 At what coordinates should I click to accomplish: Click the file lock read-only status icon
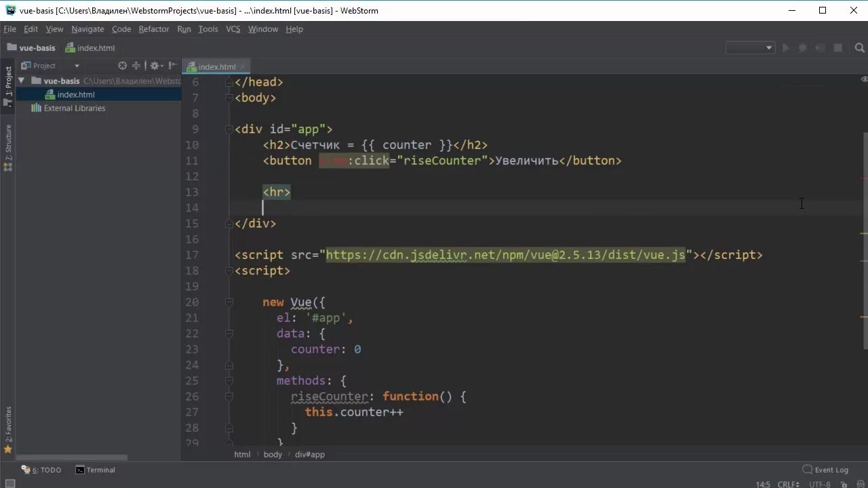pyautogui.click(x=845, y=484)
